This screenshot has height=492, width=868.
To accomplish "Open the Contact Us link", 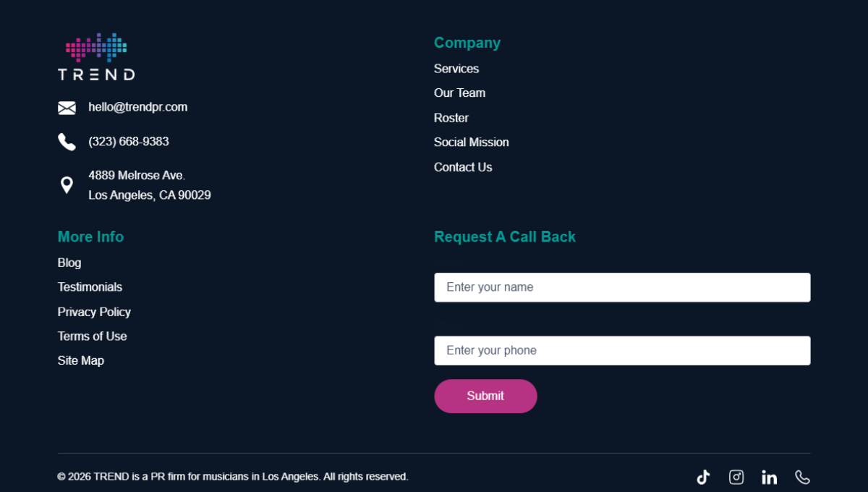I will pos(463,167).
